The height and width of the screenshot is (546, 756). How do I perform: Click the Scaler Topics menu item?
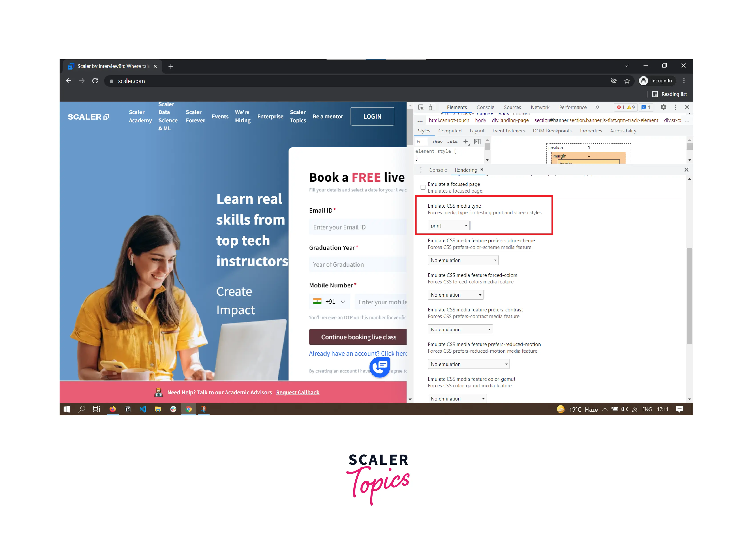298,117
